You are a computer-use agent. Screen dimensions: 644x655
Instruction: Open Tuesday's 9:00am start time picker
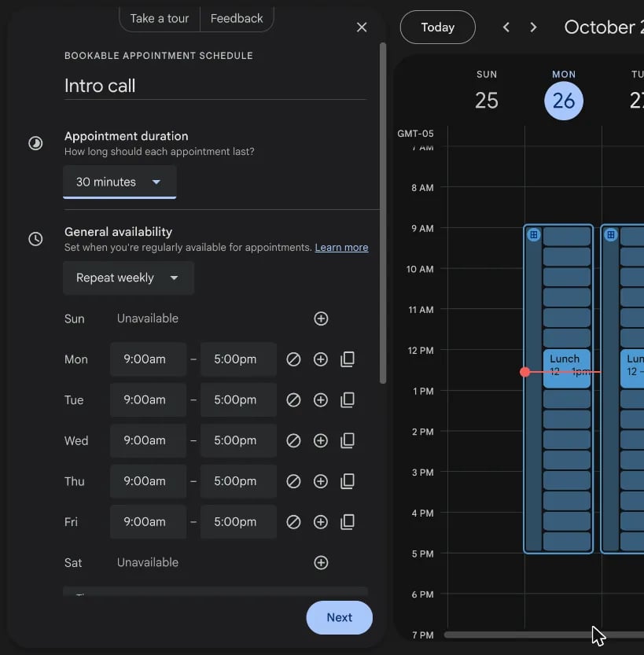[x=149, y=399]
